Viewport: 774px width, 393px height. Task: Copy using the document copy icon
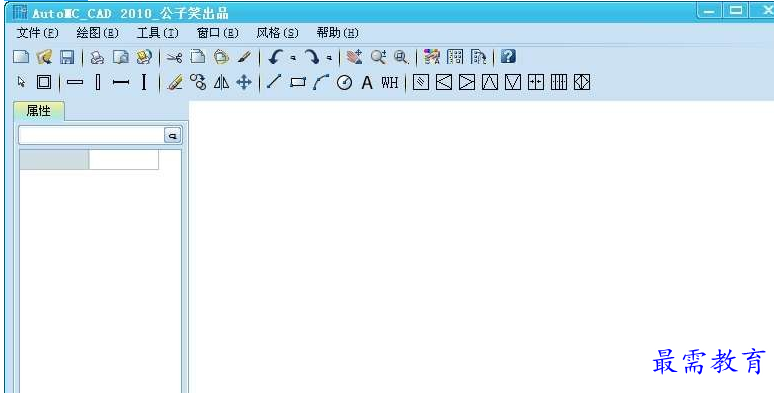coord(198,57)
